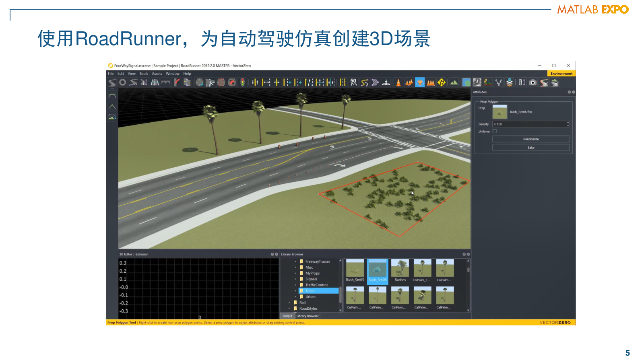
Task: Click the RoadStyles folder label
Action: click(x=308, y=309)
